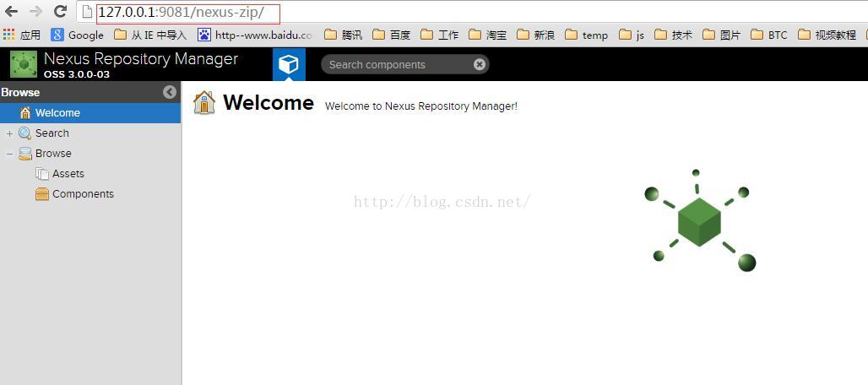Open the http--www.baidu.co bookmark

pyautogui.click(x=255, y=35)
